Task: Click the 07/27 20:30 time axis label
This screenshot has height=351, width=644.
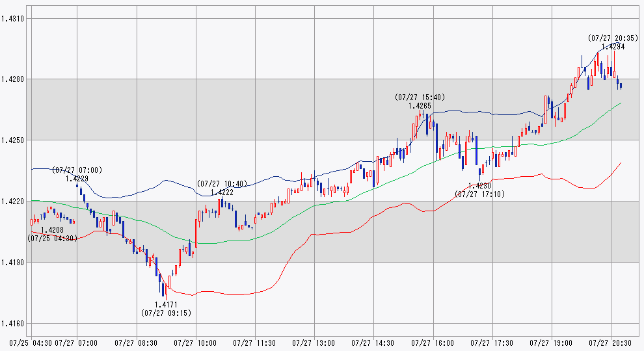Action: [610, 343]
